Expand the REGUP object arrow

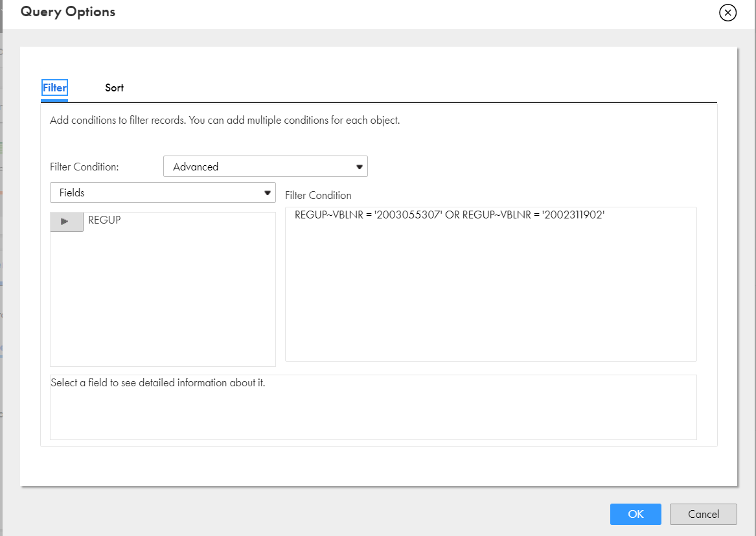coord(67,222)
